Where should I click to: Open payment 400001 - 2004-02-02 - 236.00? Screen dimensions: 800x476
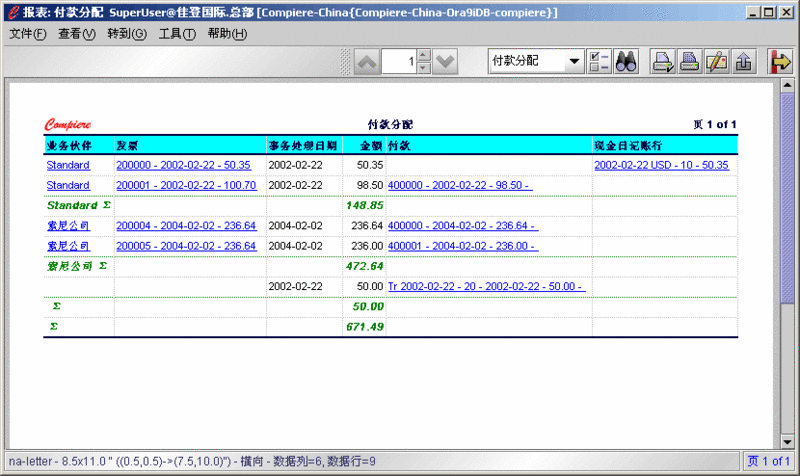tap(463, 246)
